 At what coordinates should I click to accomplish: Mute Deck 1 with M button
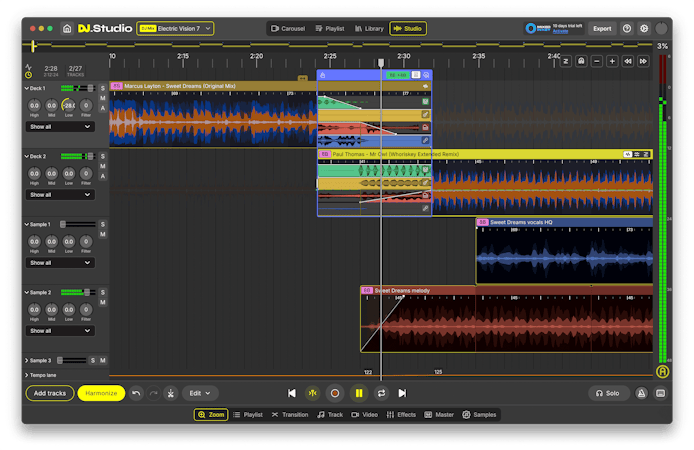[103, 98]
